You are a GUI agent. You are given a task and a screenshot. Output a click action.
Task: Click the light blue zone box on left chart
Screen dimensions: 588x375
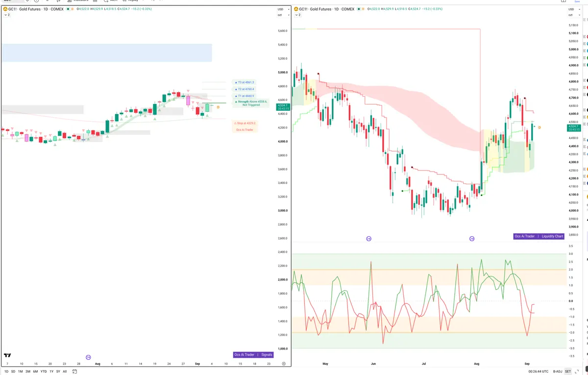click(106, 53)
